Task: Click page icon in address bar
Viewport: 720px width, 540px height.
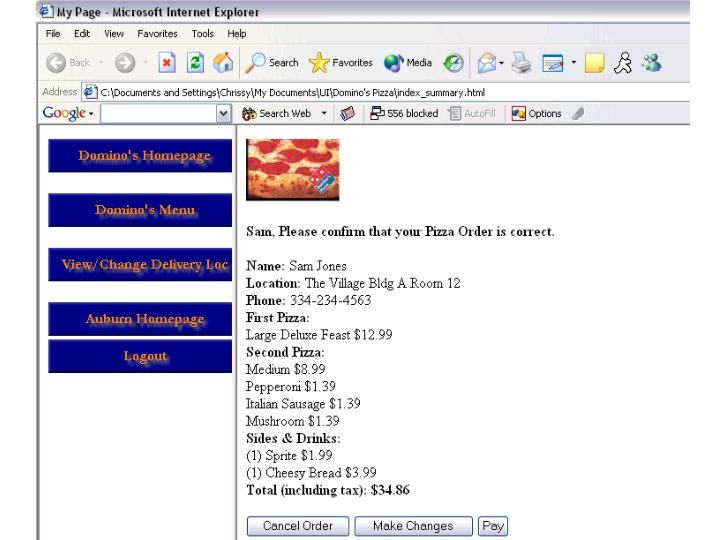Action: coord(90,92)
